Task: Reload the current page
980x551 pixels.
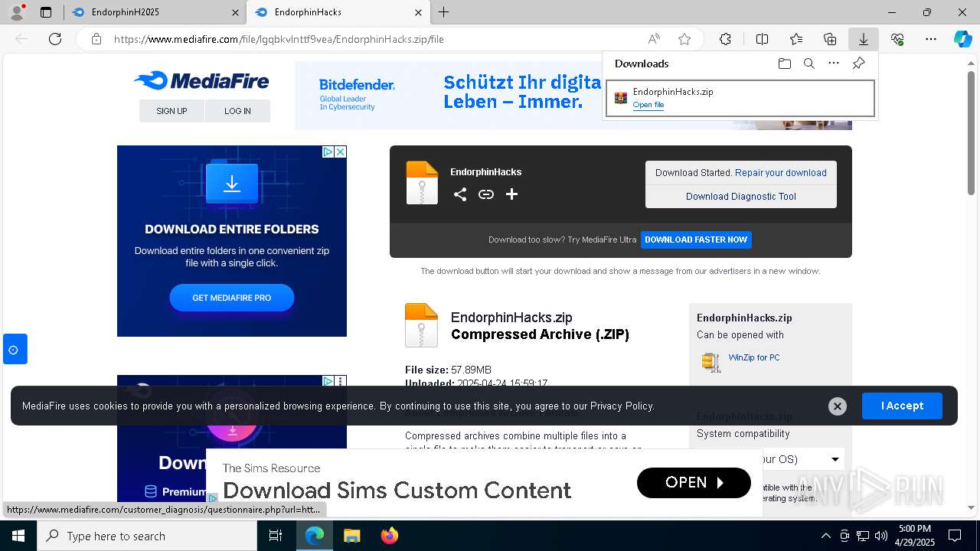Action: coord(55,39)
